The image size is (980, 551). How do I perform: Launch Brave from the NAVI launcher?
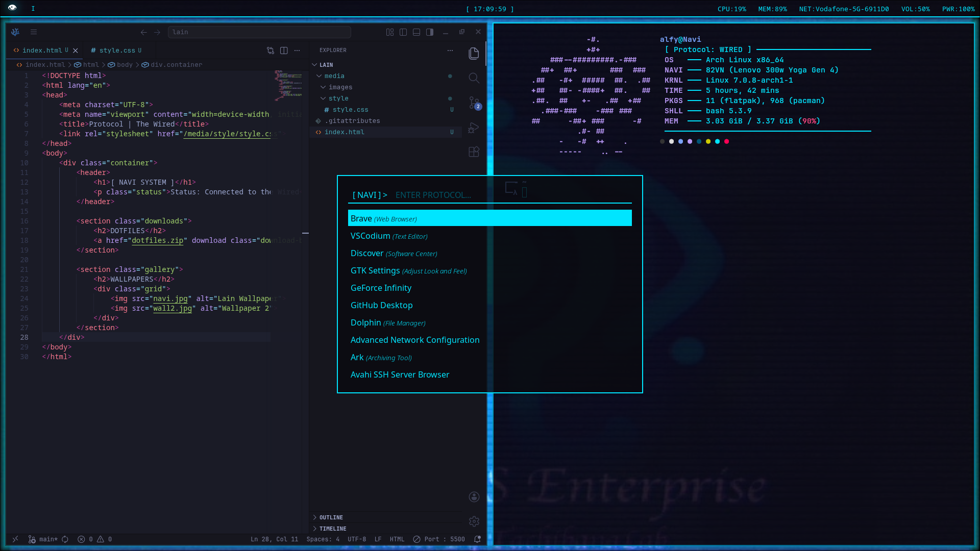pos(490,218)
